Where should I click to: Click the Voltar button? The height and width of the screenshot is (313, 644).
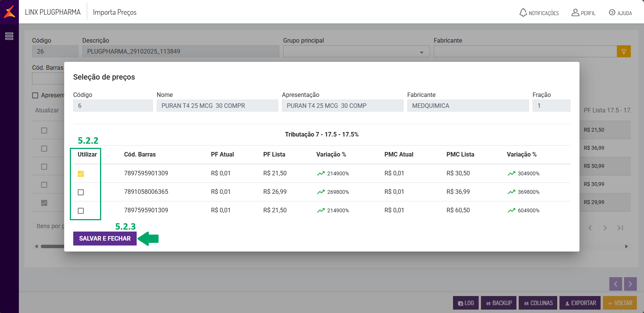tap(620, 303)
